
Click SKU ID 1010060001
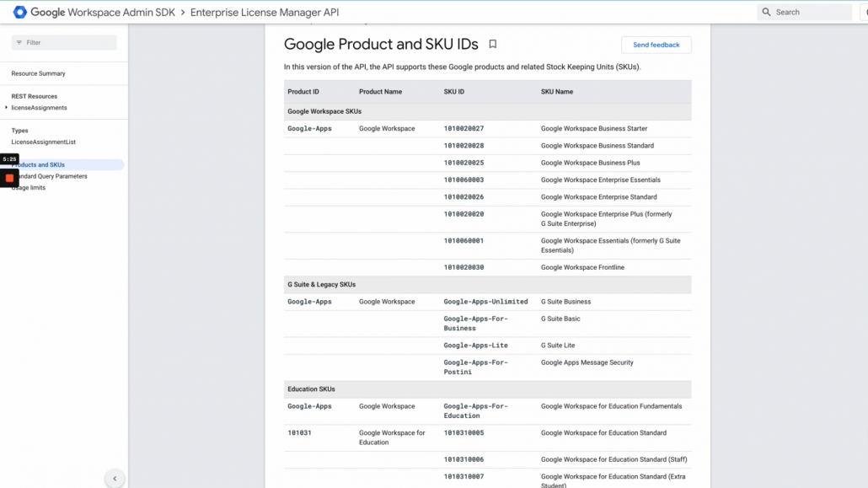point(463,241)
